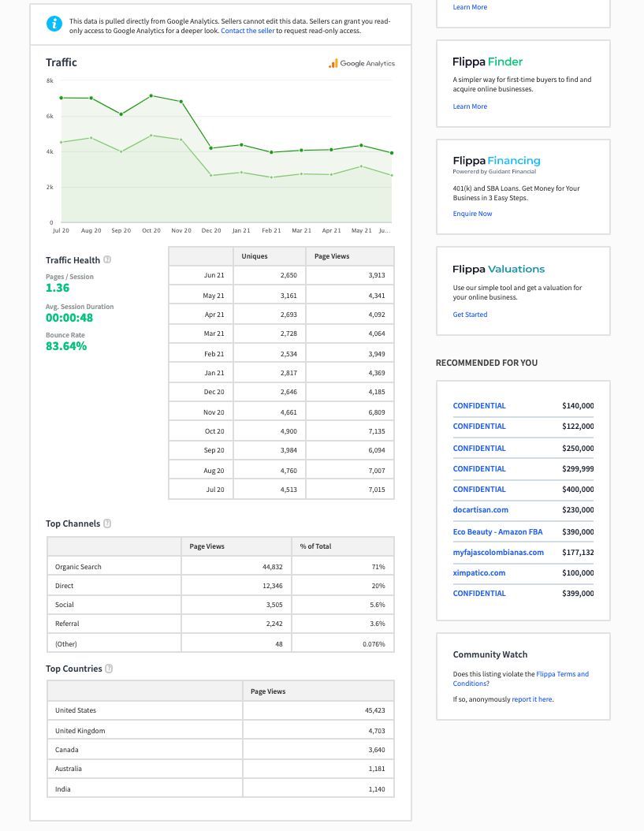644x831 pixels.
Task: Select Page Views header in monthly table
Action: coord(350,256)
